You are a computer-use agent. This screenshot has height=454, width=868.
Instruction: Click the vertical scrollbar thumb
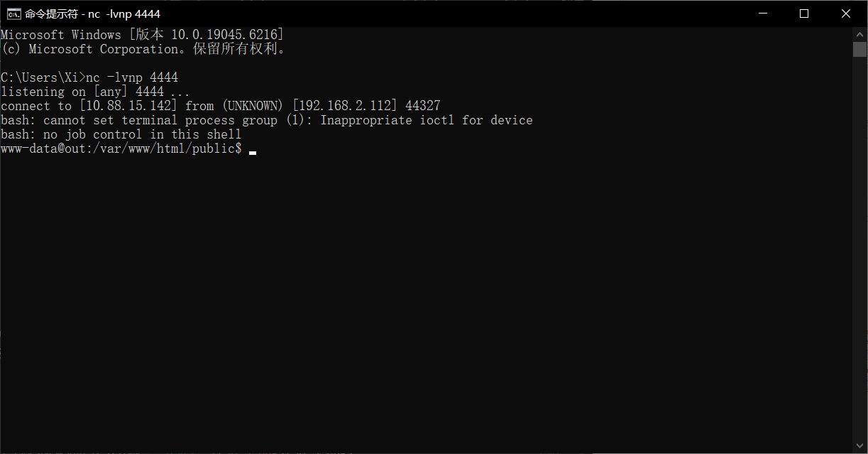pyautogui.click(x=859, y=49)
